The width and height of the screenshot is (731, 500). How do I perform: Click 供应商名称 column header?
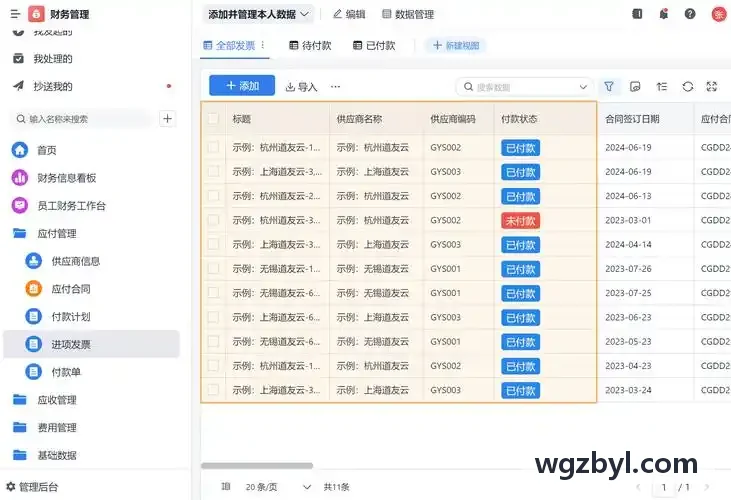pyautogui.click(x=359, y=119)
